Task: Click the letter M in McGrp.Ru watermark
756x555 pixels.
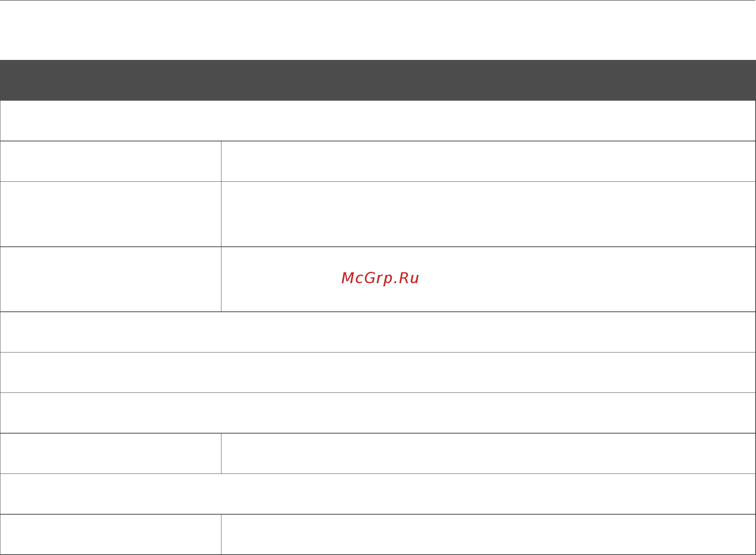Action: point(348,278)
